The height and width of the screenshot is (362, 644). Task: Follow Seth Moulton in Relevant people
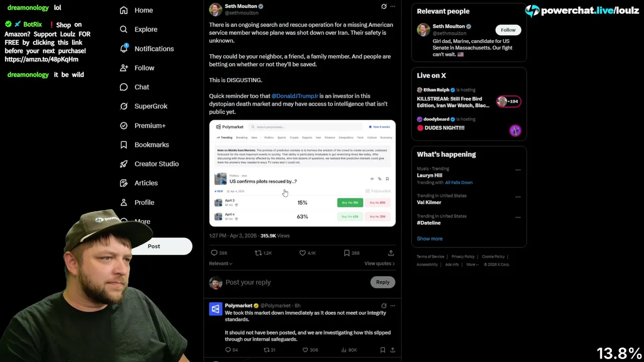[508, 30]
